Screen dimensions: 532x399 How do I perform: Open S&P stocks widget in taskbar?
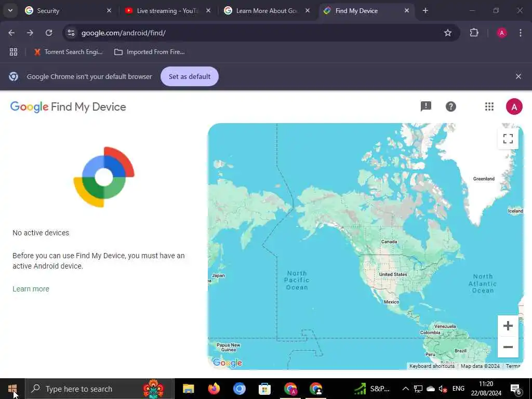(x=372, y=389)
